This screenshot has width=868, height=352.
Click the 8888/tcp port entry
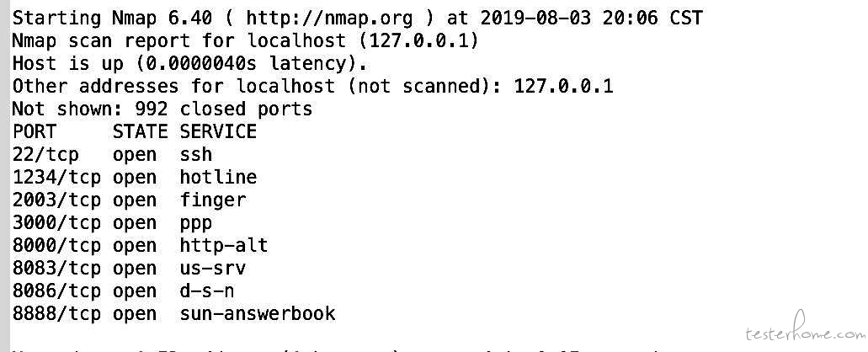pos(56,314)
